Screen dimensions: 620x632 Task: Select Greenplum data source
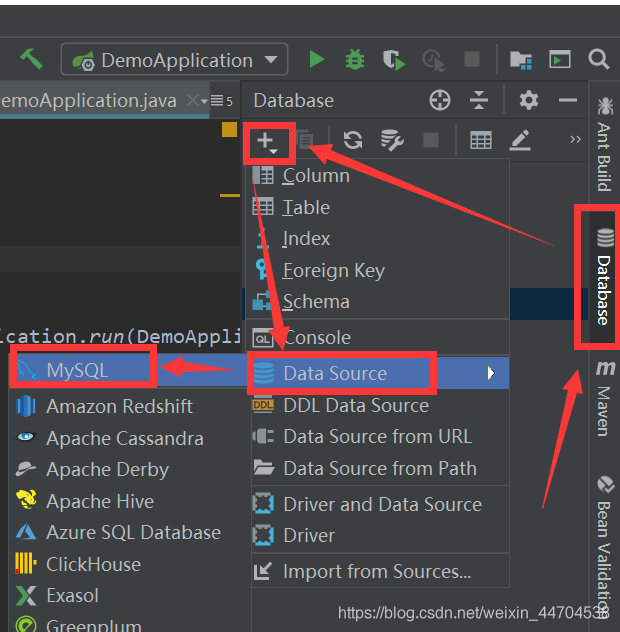click(x=130, y=624)
